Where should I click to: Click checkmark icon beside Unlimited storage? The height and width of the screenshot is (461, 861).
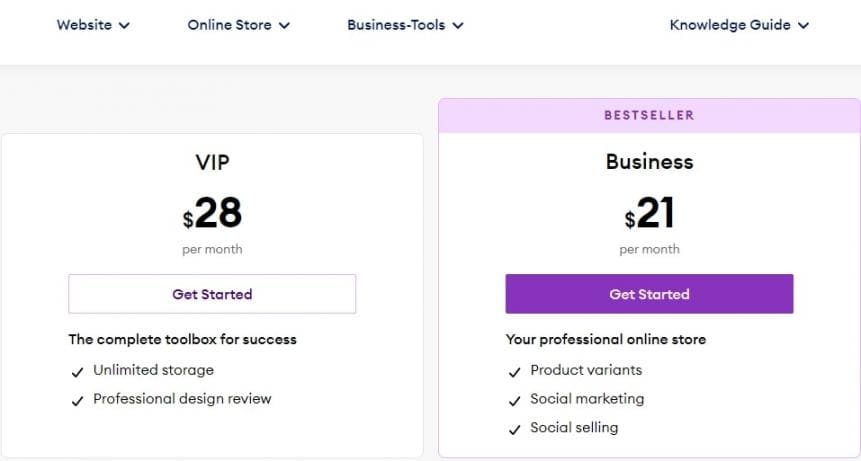click(x=77, y=372)
